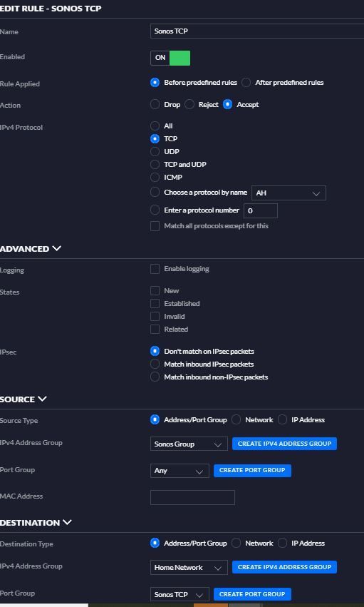
Task: Click destination Create Port Group button
Action: pyautogui.click(x=252, y=594)
